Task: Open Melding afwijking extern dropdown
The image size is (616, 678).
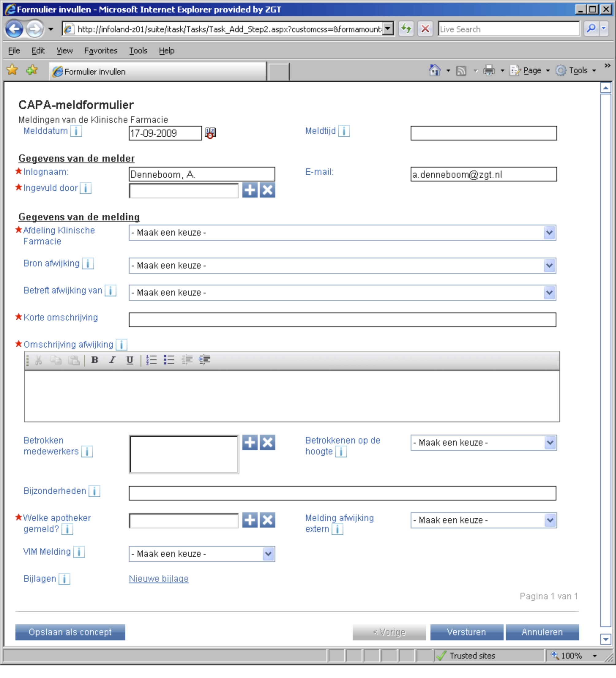Action: (x=549, y=520)
